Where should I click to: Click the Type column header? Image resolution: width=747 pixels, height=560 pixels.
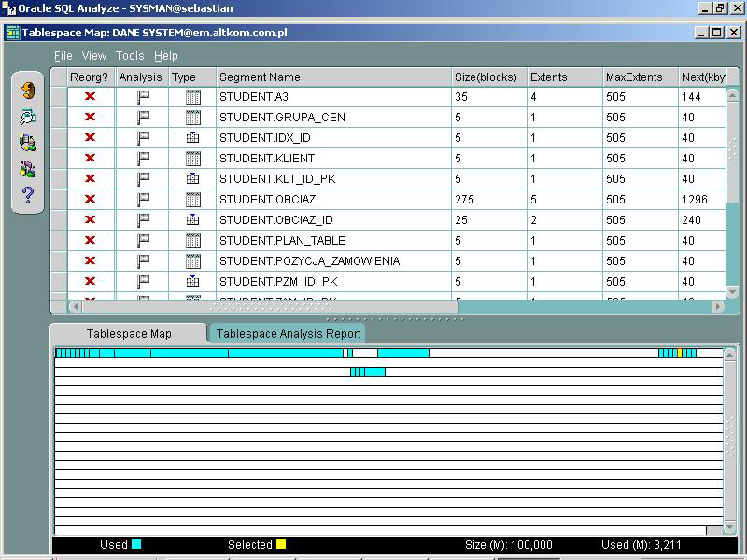(192, 77)
